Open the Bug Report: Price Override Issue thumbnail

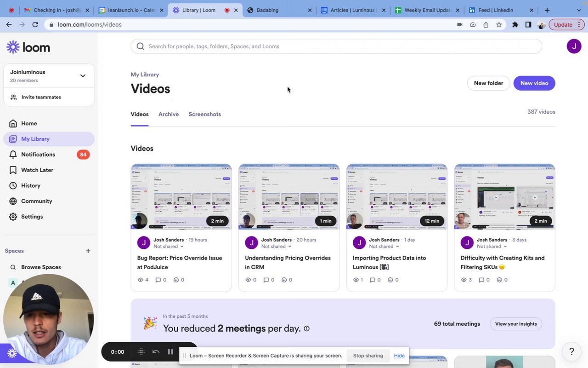pos(181,196)
